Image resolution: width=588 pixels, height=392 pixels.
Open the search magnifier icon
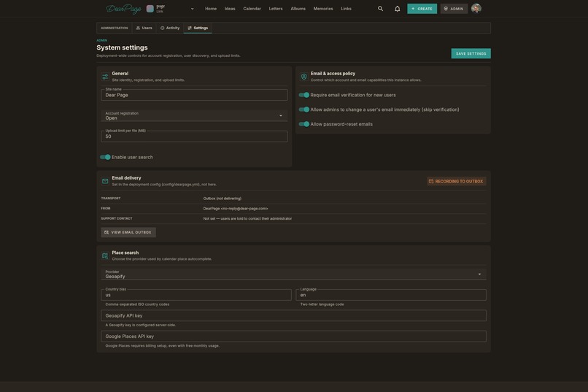380,9
